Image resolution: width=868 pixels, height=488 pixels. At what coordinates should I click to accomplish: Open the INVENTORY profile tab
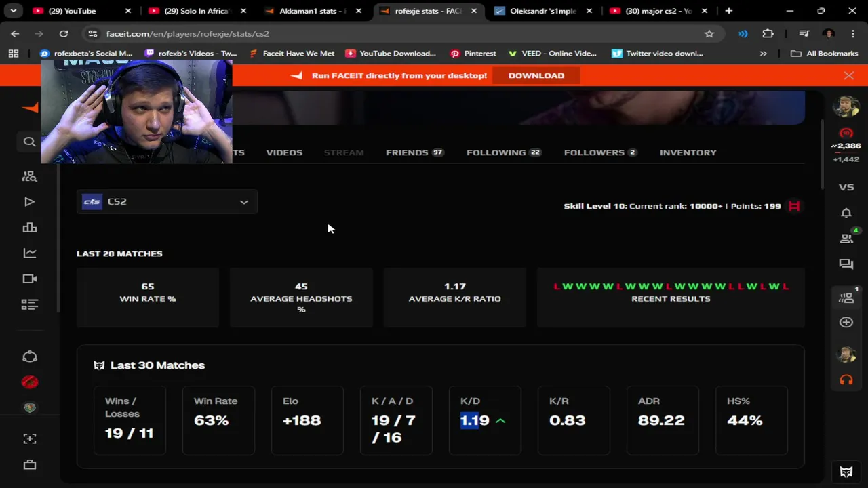[688, 152]
